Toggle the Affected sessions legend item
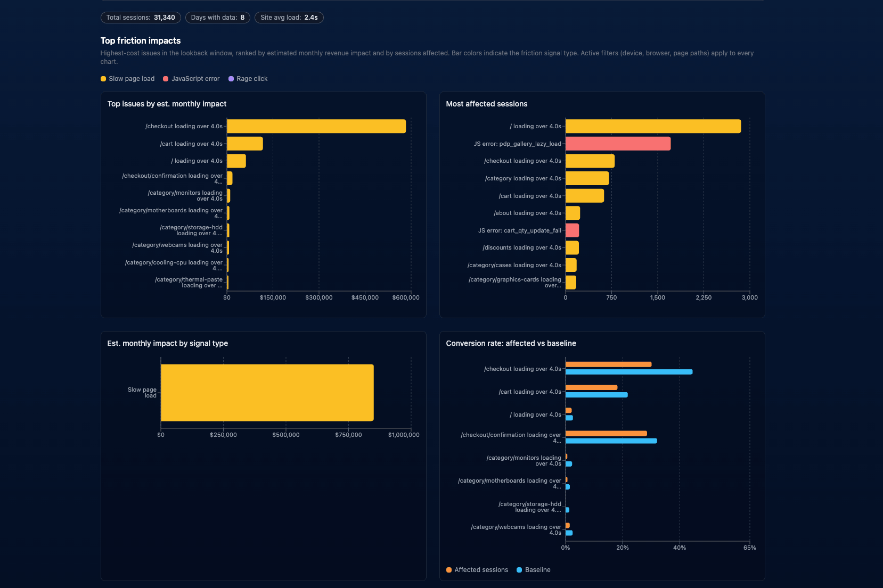Image resolution: width=883 pixels, height=588 pixels. 477,570
